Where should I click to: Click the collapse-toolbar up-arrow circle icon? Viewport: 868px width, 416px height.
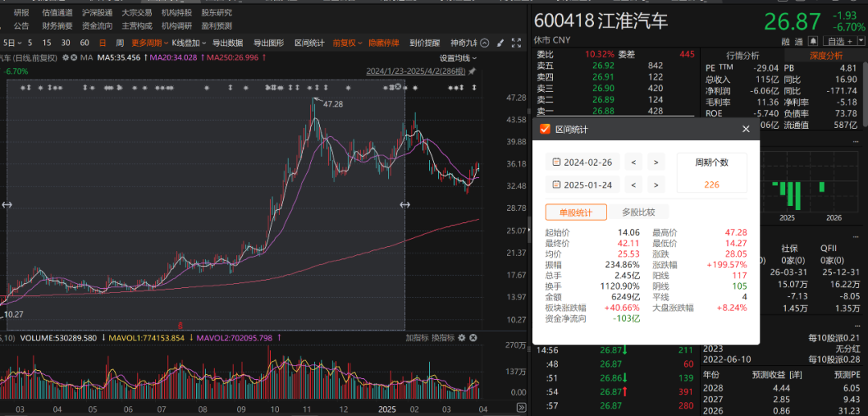(485, 43)
